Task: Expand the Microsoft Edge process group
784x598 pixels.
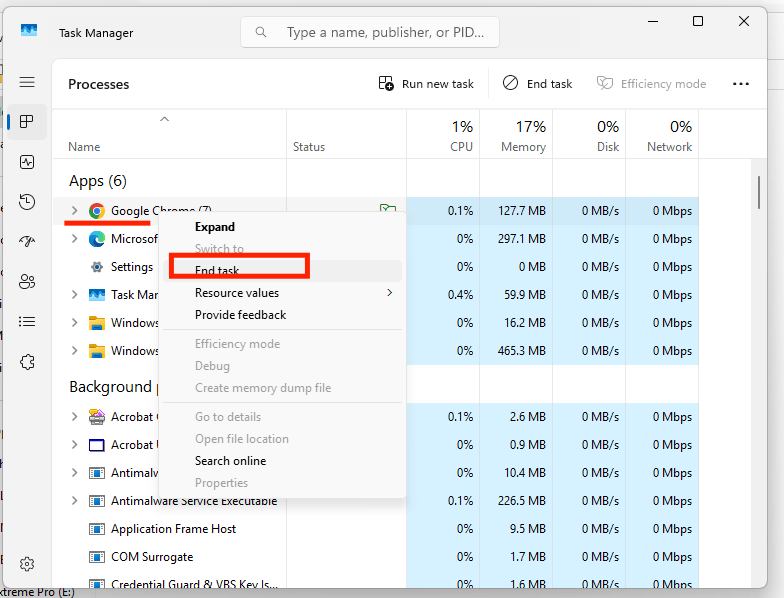Action: 74,238
